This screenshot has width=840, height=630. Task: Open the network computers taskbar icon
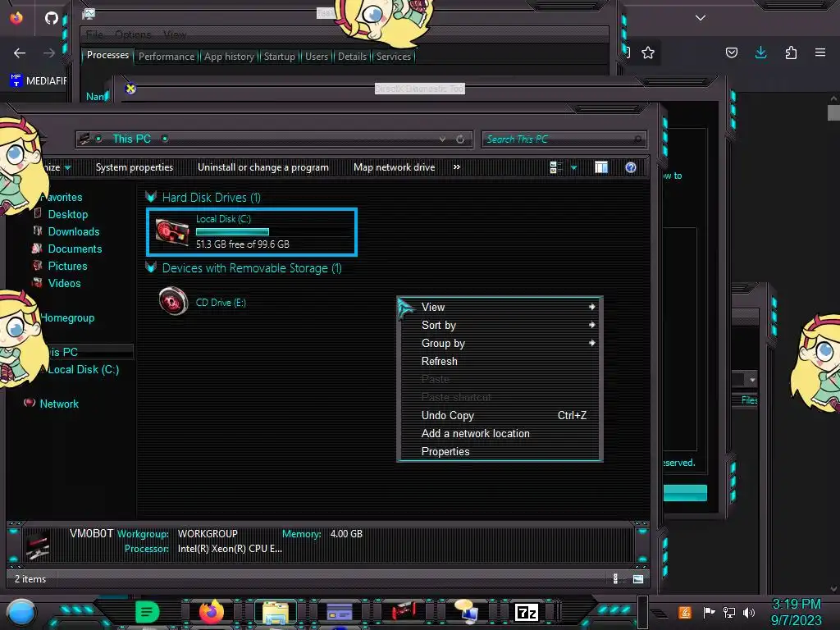[x=466, y=611]
